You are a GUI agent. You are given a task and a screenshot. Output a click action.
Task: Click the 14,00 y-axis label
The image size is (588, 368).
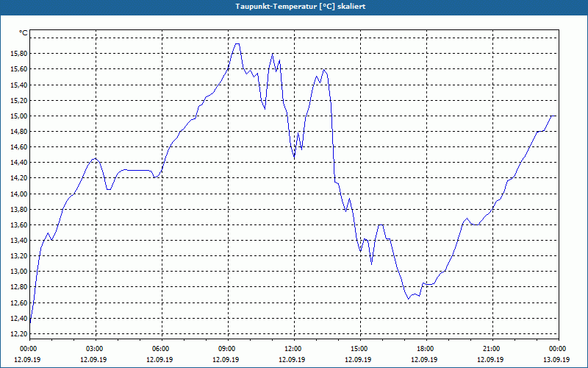[19, 194]
